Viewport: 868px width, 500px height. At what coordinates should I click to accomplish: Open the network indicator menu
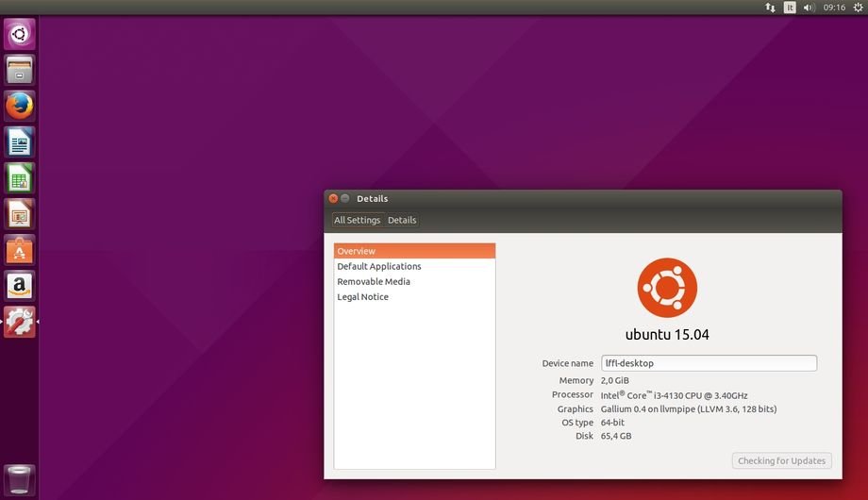click(x=770, y=8)
